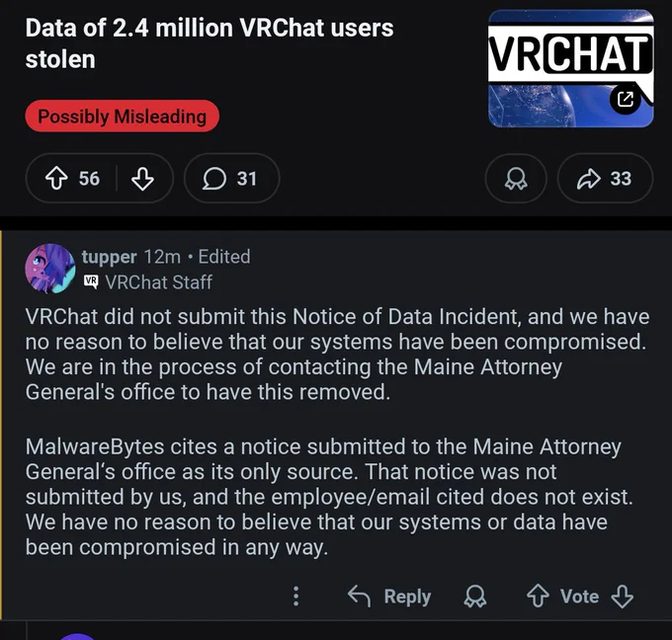This screenshot has height=640, width=672.
Task: Reply to tupper's comment
Action: tap(389, 596)
